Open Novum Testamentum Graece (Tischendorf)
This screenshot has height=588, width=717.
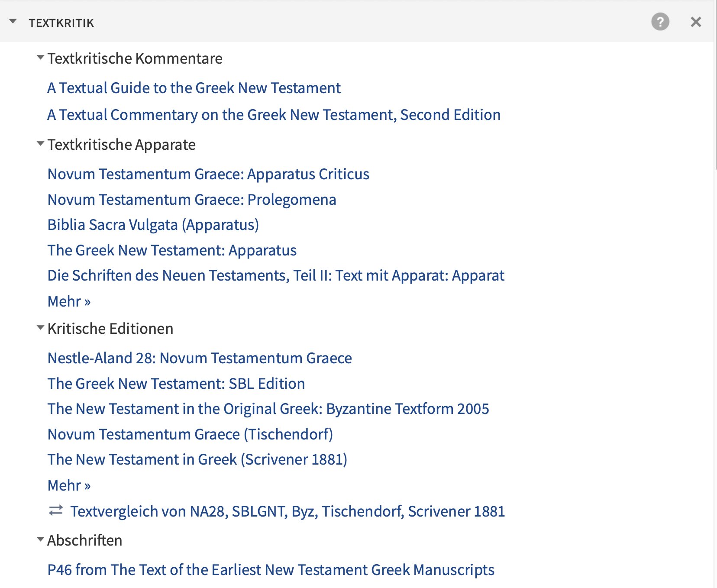tap(190, 434)
